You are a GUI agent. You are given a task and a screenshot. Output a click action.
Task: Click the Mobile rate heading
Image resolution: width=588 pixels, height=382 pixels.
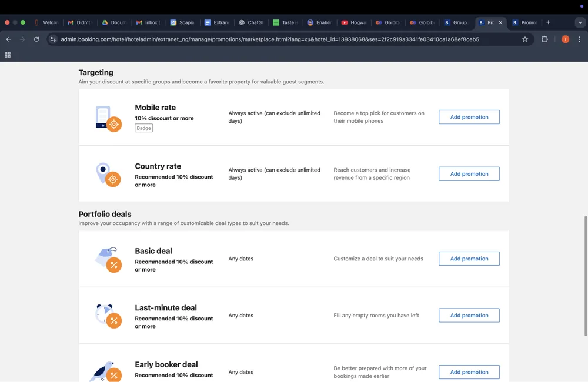[x=155, y=108]
